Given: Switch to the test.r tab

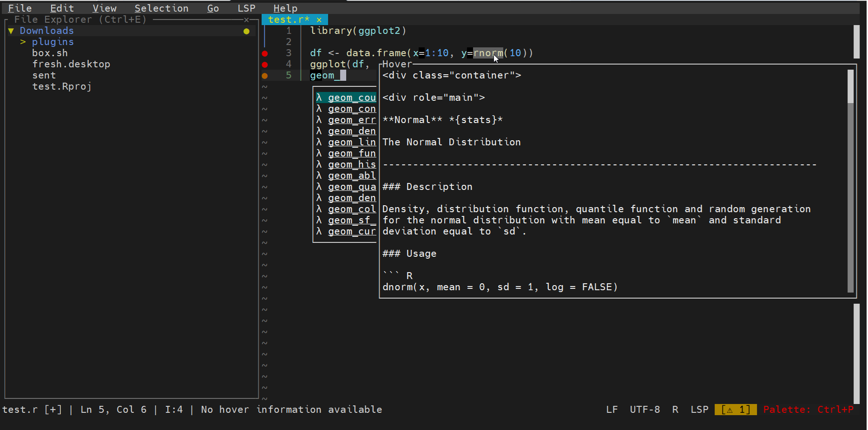Looking at the screenshot, I should pyautogui.click(x=288, y=20).
